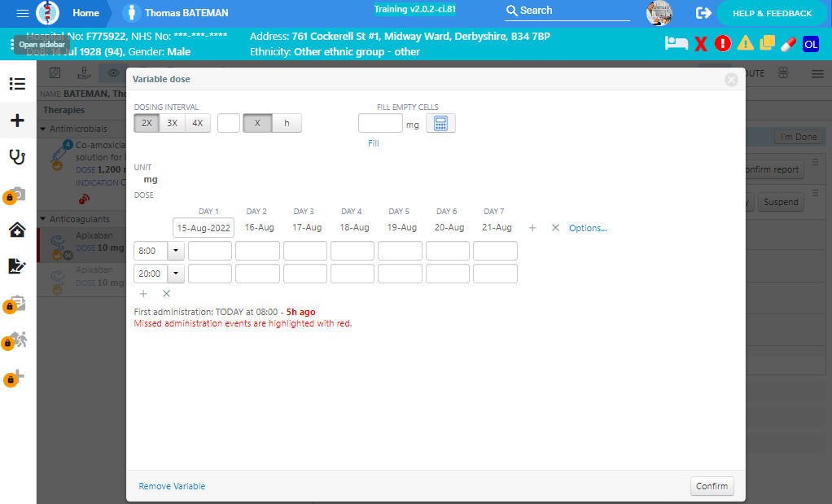The height and width of the screenshot is (504, 832).
Task: Click the blue OL badge icon
Action: tap(811, 44)
